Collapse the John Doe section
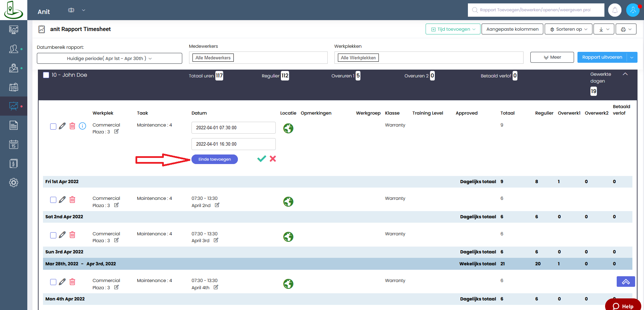This screenshot has height=310, width=644. tap(625, 74)
